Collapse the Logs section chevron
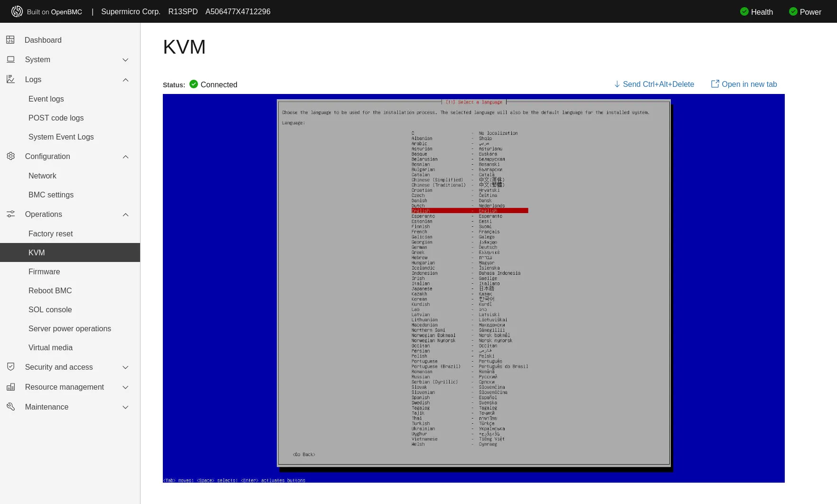Viewport: 837px width, 504px height. (125, 80)
